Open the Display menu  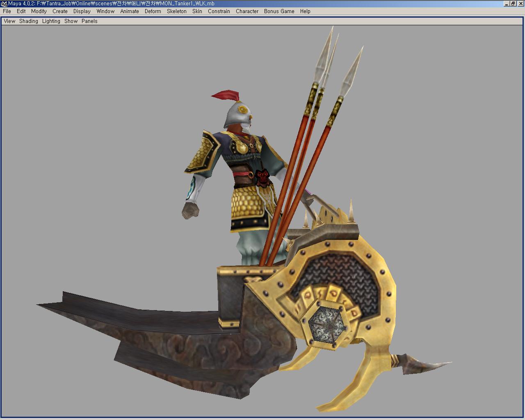(x=82, y=11)
